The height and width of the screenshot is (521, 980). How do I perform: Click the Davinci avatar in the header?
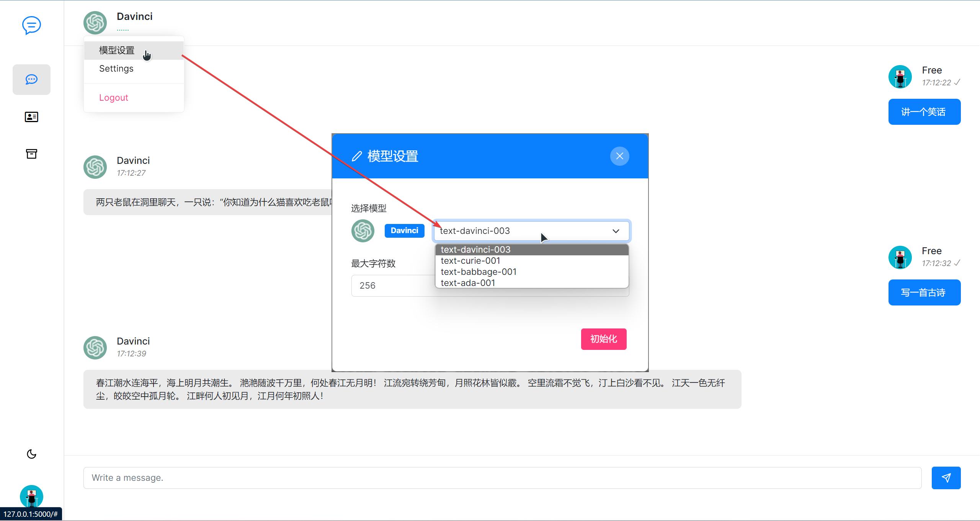click(x=95, y=23)
